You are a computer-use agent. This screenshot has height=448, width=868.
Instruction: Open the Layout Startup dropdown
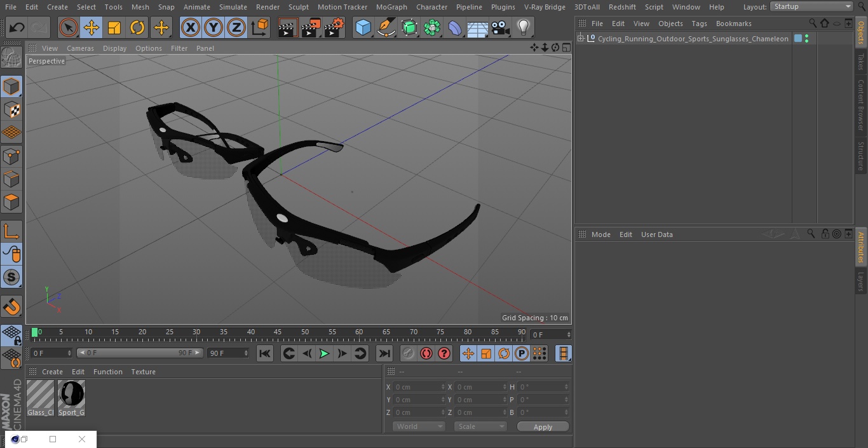click(811, 6)
